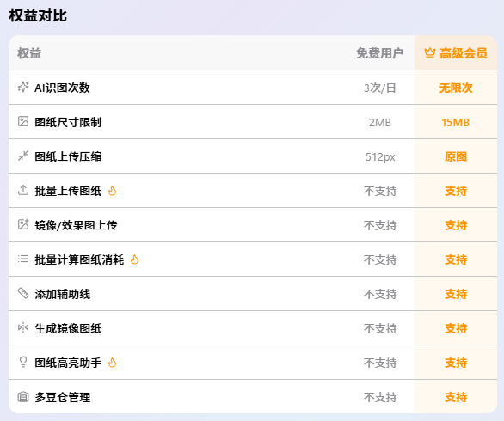Click the lightbulb icon beside 图纸高亮助手
Image resolution: width=504 pixels, height=421 pixels.
pyautogui.click(x=23, y=362)
